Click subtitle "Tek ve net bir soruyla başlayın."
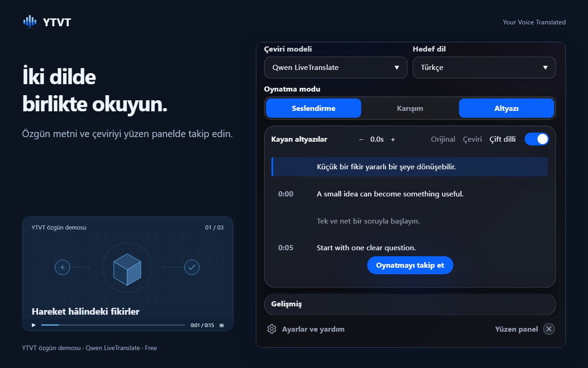This screenshot has height=368, width=588. [368, 221]
